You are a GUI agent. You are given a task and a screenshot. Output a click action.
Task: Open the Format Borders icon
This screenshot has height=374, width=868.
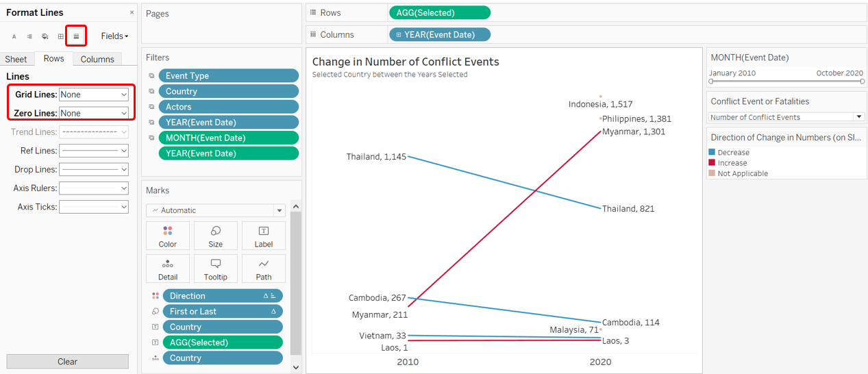[x=60, y=36]
